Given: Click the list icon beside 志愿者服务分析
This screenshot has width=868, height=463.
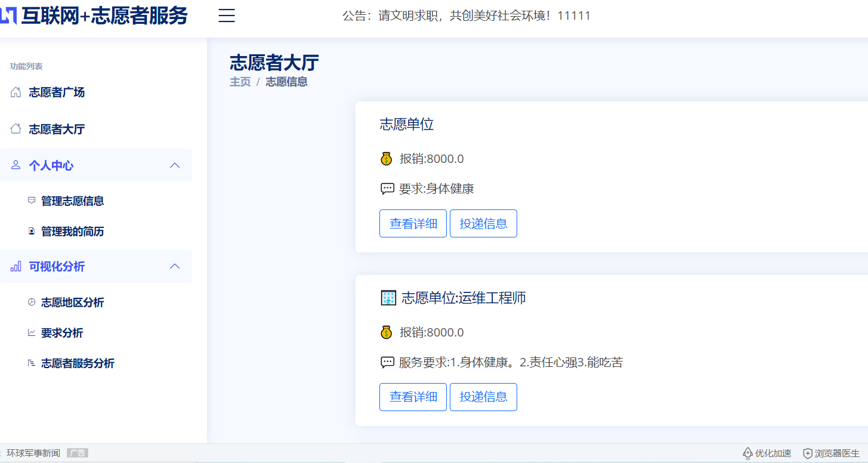Looking at the screenshot, I should pos(32,363).
